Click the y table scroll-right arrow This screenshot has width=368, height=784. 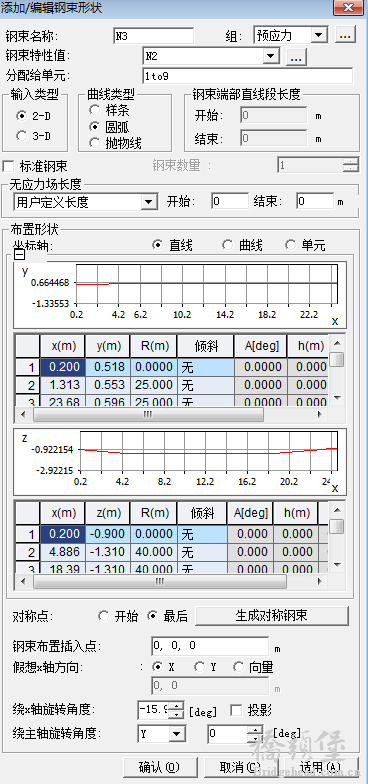point(320,414)
